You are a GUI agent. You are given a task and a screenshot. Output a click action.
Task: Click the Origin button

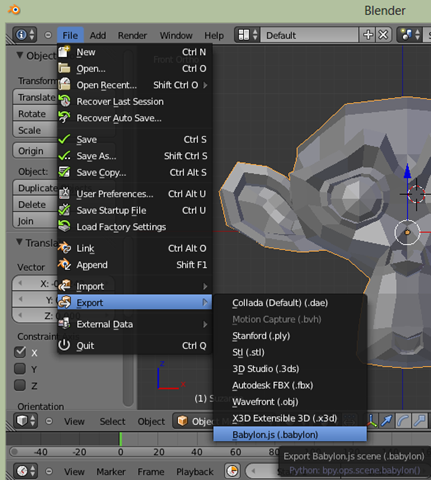click(x=35, y=151)
